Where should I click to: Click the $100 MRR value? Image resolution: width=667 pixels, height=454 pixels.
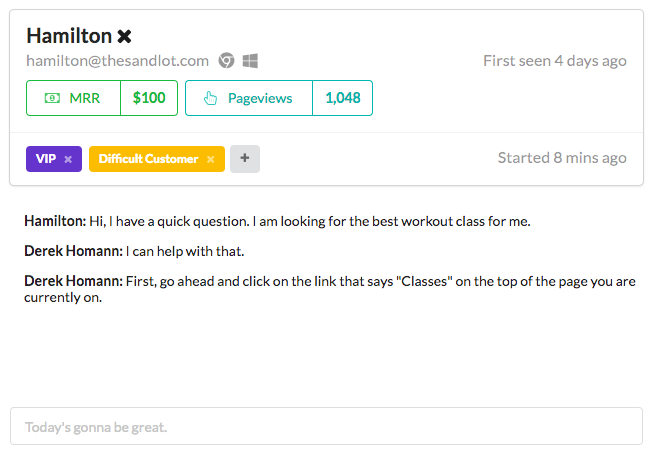(149, 98)
